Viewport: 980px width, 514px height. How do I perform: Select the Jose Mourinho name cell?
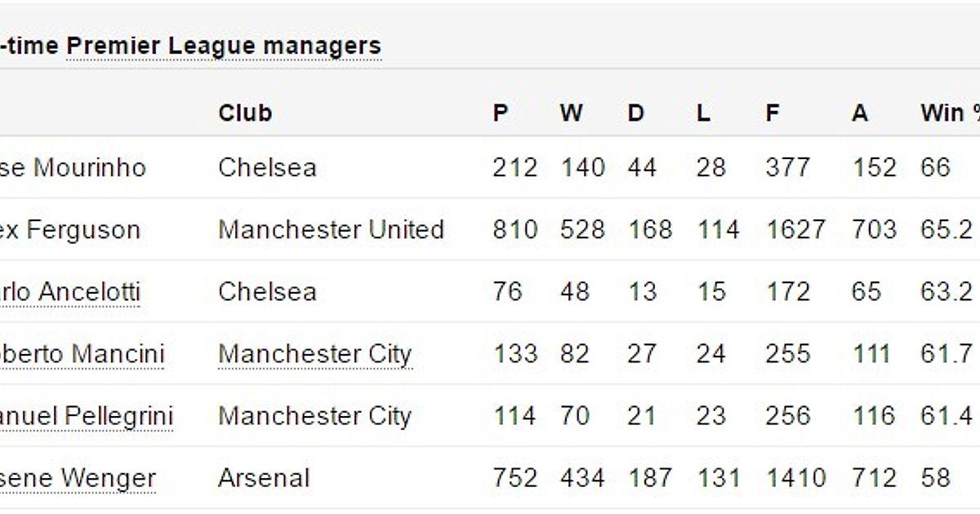click(x=73, y=168)
